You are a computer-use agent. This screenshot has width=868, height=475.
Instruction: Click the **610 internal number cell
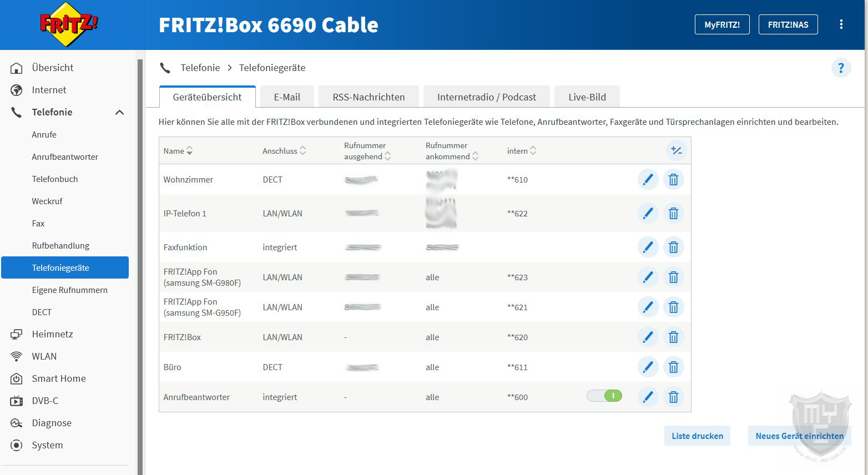pyautogui.click(x=517, y=180)
